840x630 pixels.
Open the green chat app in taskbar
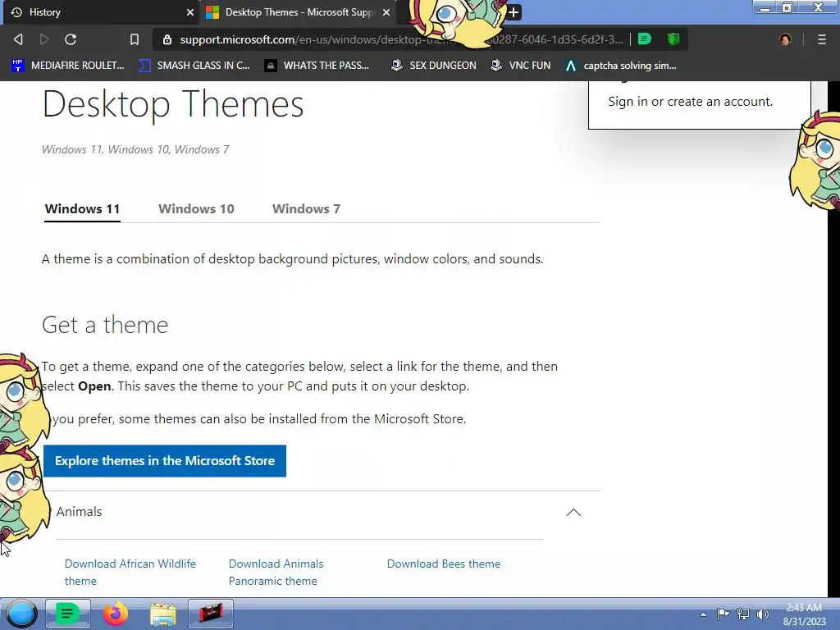(x=67, y=614)
